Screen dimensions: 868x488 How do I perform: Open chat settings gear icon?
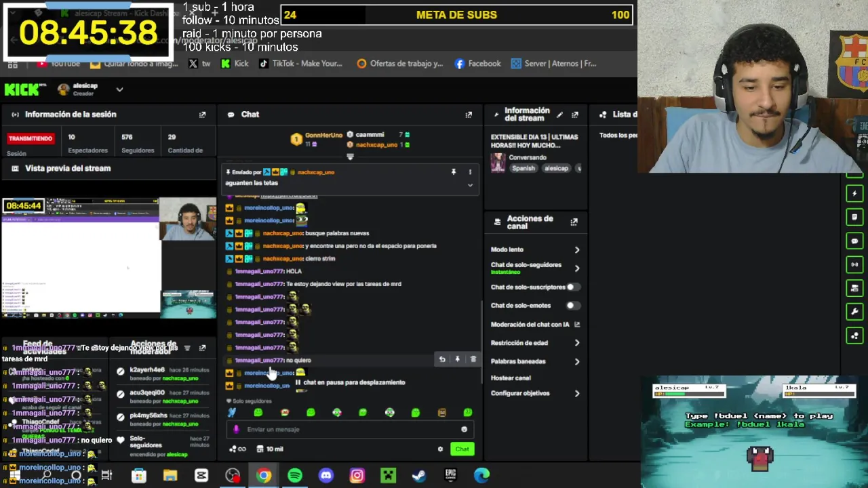coord(440,449)
